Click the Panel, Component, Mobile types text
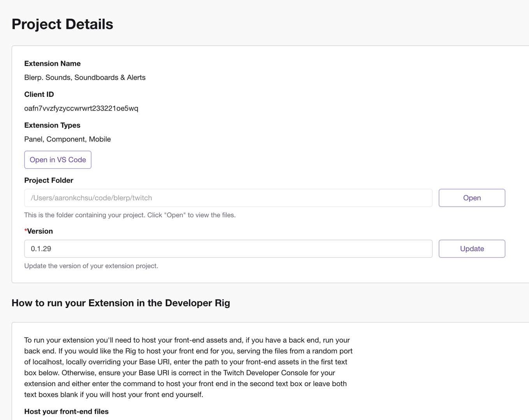 [67, 139]
